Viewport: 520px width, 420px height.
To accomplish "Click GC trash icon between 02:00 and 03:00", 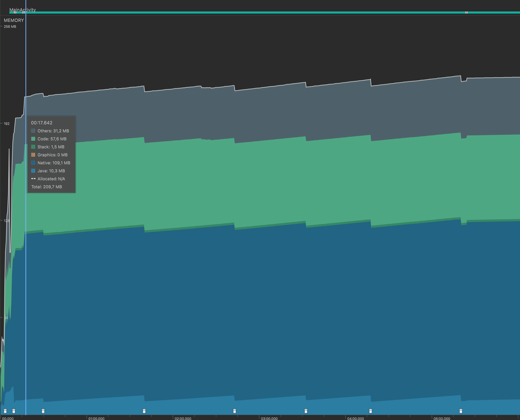I will click(x=234, y=411).
